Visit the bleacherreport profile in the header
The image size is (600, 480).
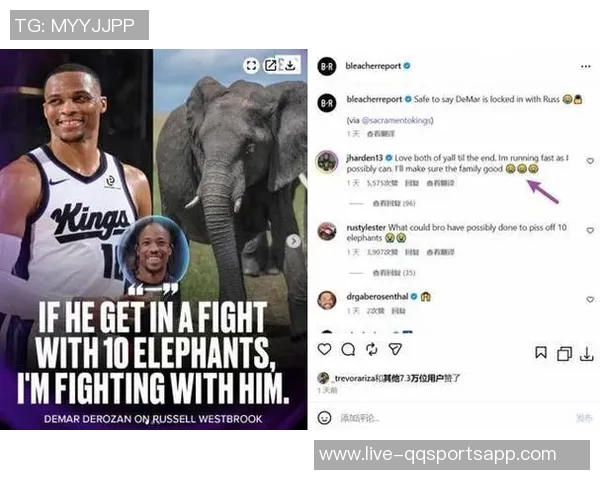click(x=373, y=66)
